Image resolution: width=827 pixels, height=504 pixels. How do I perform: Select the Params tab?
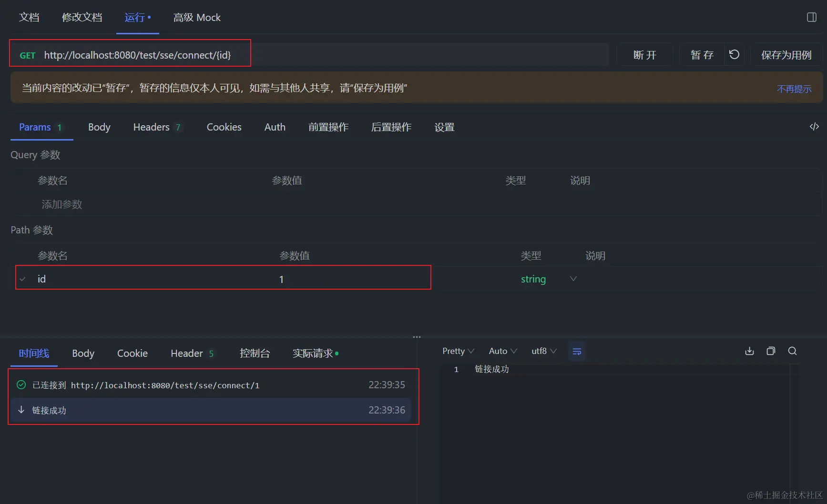pos(41,127)
